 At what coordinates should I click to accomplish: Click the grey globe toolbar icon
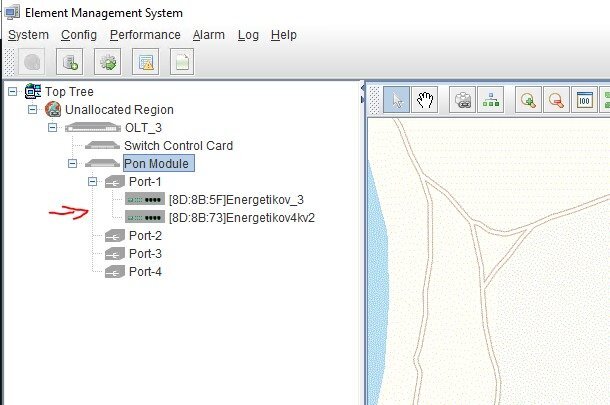(32, 62)
